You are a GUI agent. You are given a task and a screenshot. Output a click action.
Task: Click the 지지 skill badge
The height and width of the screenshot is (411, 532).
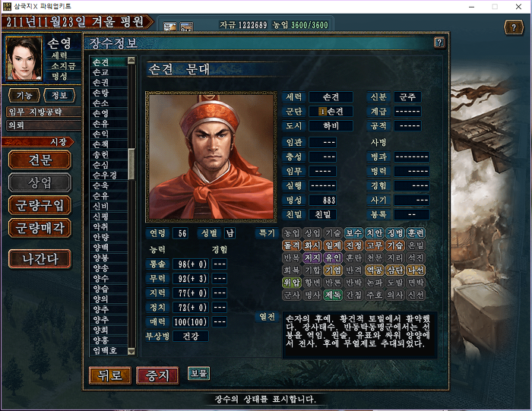click(312, 258)
